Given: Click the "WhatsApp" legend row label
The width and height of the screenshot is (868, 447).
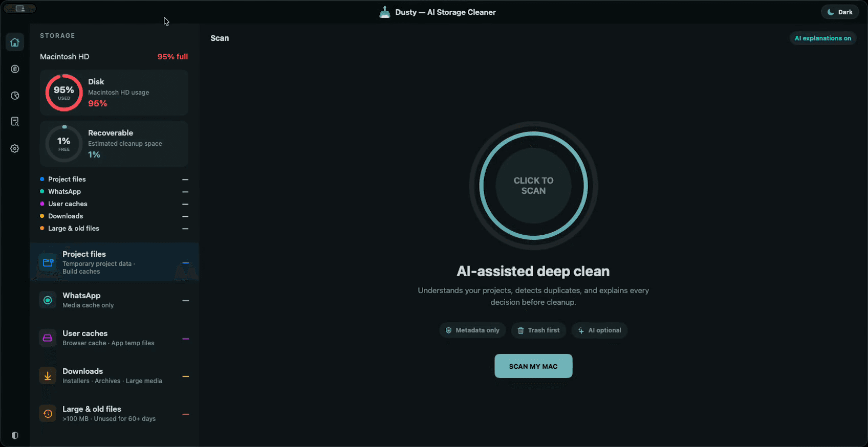Looking at the screenshot, I should tap(64, 191).
